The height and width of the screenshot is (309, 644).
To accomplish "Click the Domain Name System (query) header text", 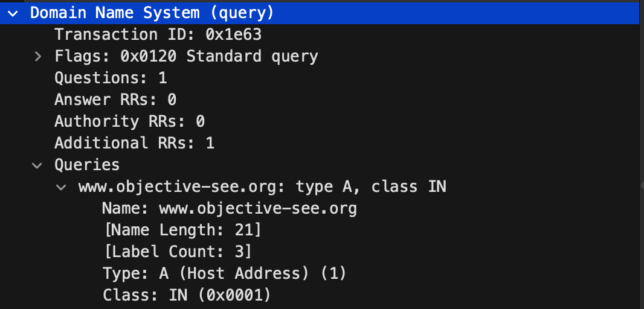I will pos(152,13).
